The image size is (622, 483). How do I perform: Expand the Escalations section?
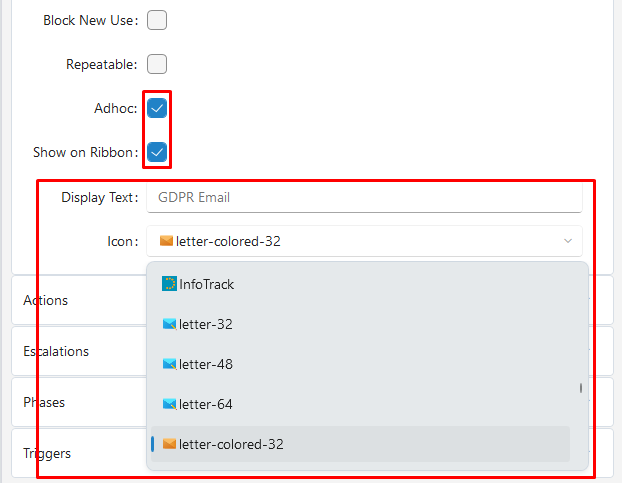click(x=56, y=351)
